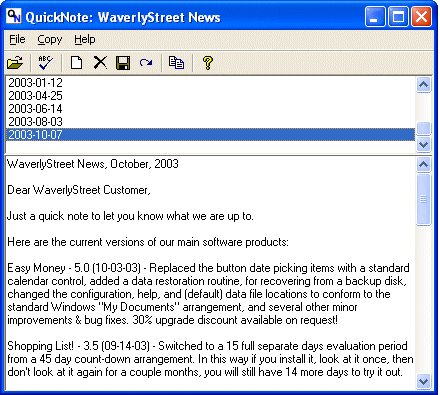Save the note with the floppy disk icon
The image size is (440, 395).
[x=123, y=62]
